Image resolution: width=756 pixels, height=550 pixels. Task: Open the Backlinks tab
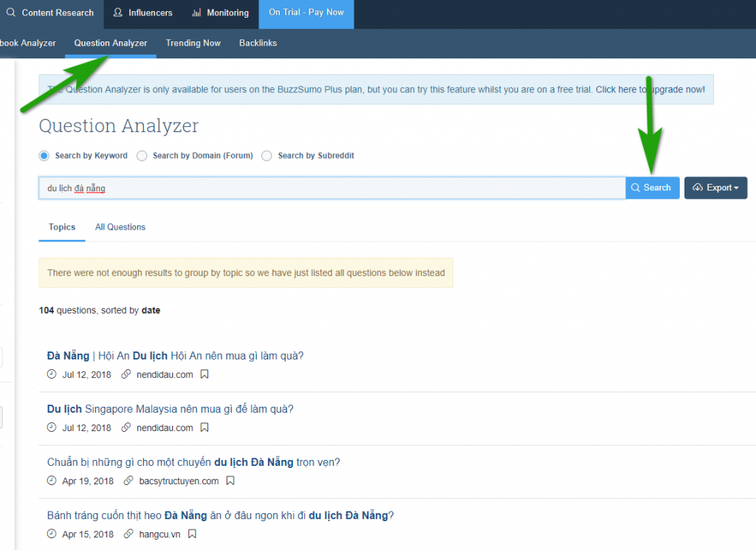tap(258, 43)
